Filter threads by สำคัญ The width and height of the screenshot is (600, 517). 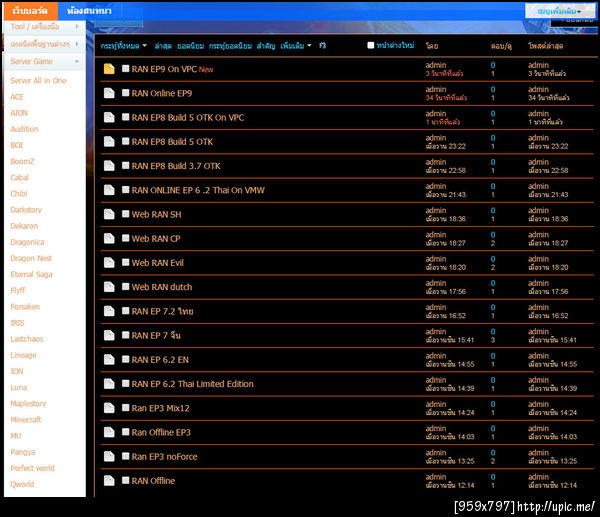click(266, 46)
